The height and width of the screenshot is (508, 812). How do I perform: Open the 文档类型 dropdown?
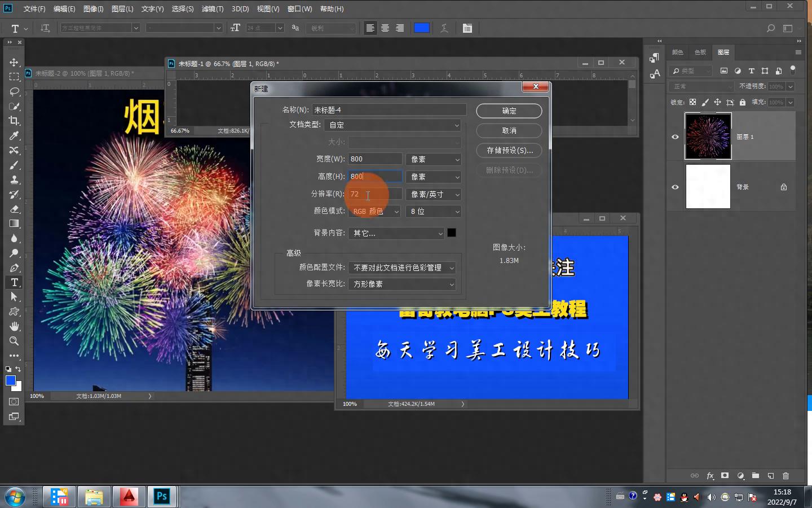coord(394,125)
